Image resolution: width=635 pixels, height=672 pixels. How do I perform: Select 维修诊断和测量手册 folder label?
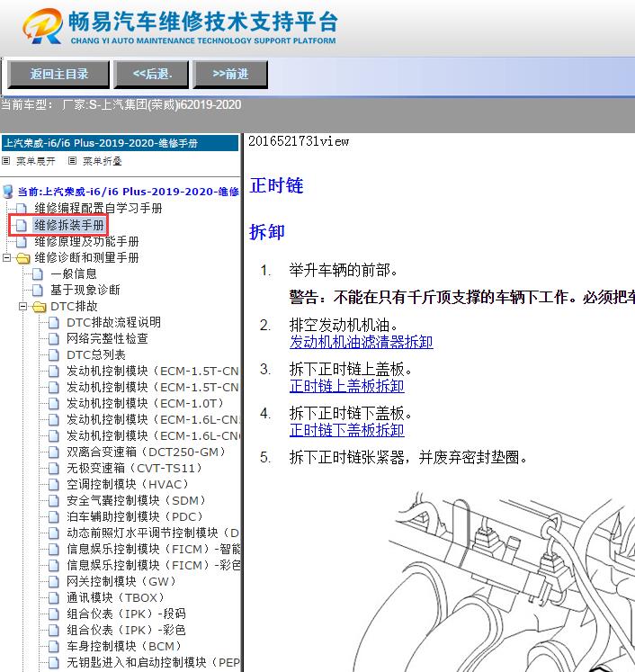coord(86,257)
